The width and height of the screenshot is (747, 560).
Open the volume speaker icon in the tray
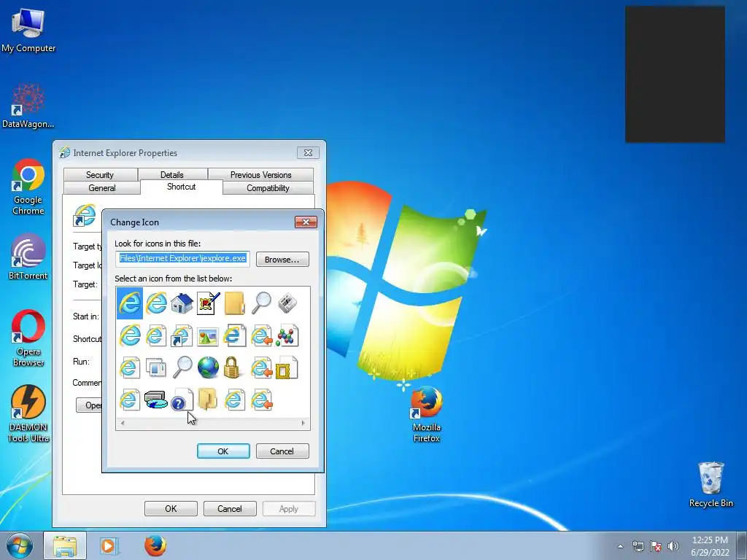(x=673, y=546)
